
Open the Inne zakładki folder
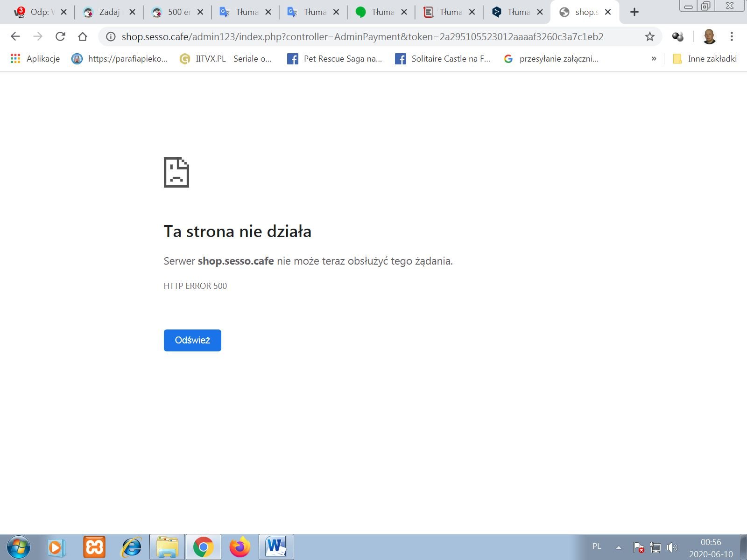click(x=705, y=59)
